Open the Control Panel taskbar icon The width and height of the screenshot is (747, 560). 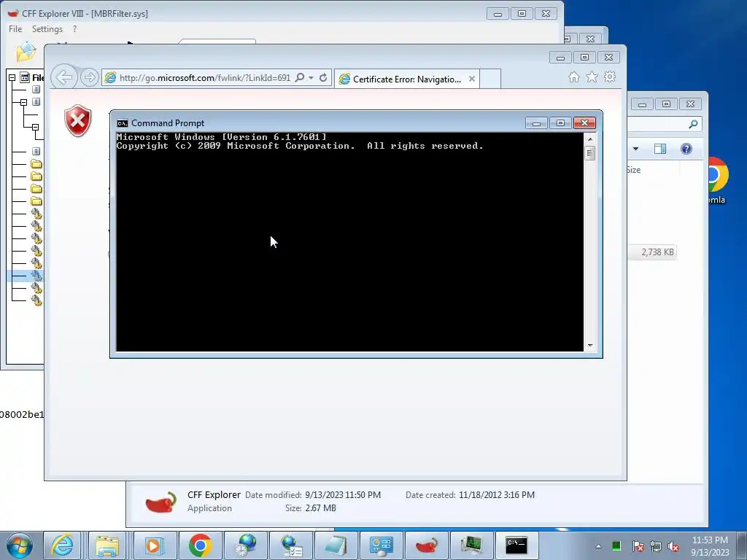coord(381,545)
